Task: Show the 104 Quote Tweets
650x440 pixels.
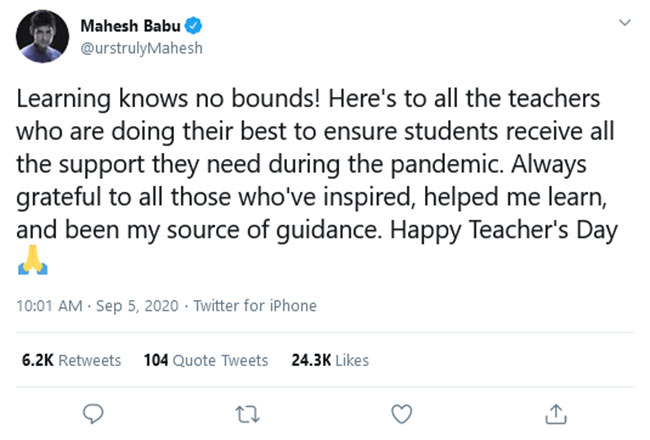Action: [x=206, y=360]
